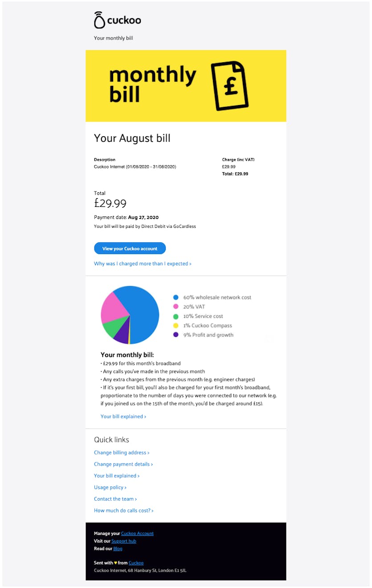Follow the Change payment details link
The width and height of the screenshot is (372, 588).
tap(123, 464)
